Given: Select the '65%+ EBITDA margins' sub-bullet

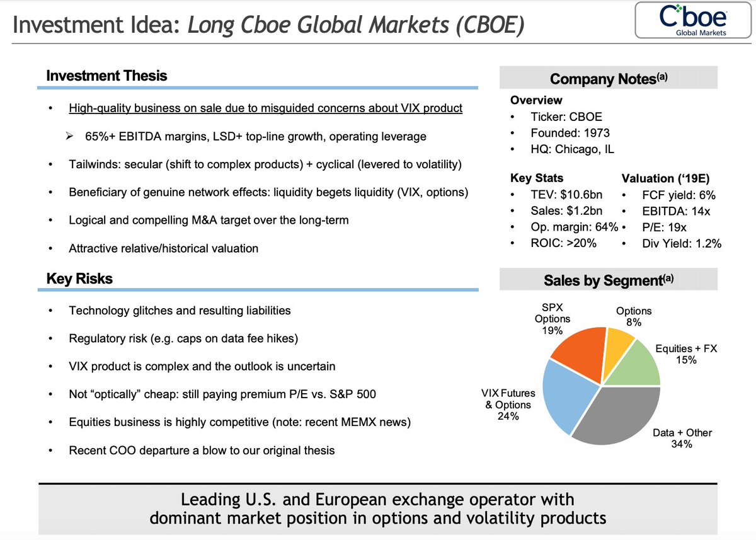Looking at the screenshot, I should [x=256, y=137].
